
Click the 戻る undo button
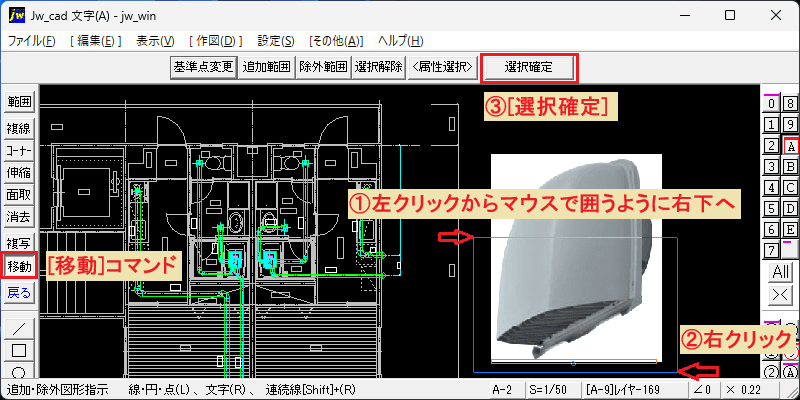point(19,292)
